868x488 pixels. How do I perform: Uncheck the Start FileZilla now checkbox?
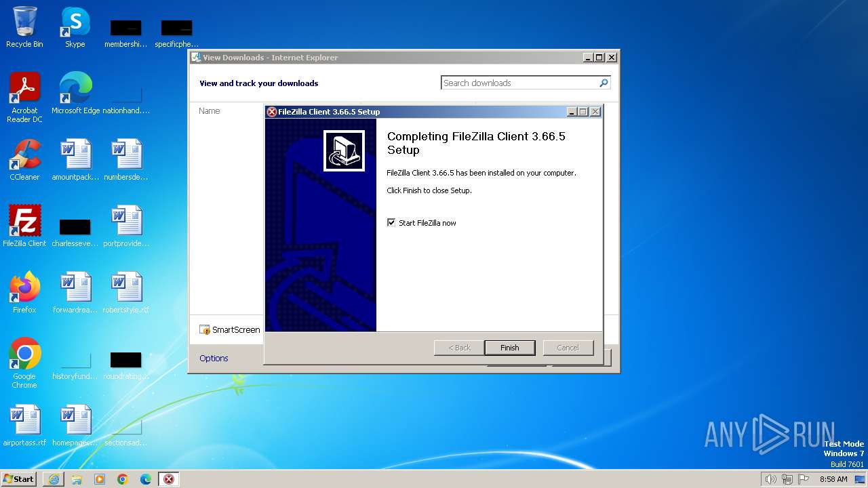click(x=391, y=222)
